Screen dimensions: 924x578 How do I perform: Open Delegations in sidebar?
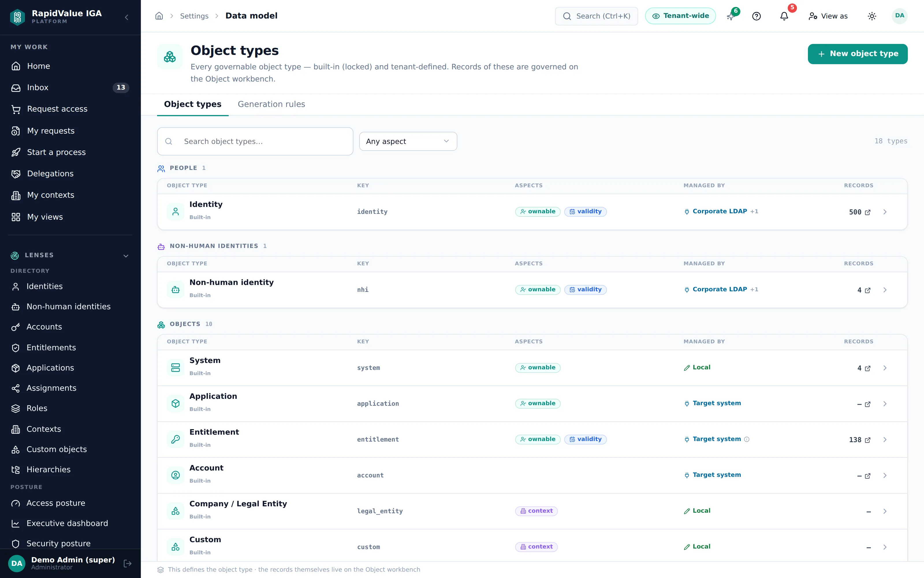[70, 174]
